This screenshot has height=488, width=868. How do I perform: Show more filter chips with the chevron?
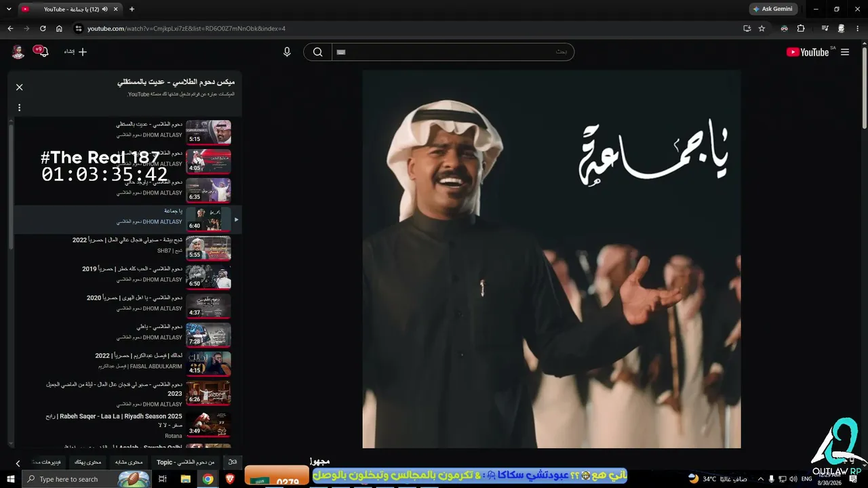(18, 463)
